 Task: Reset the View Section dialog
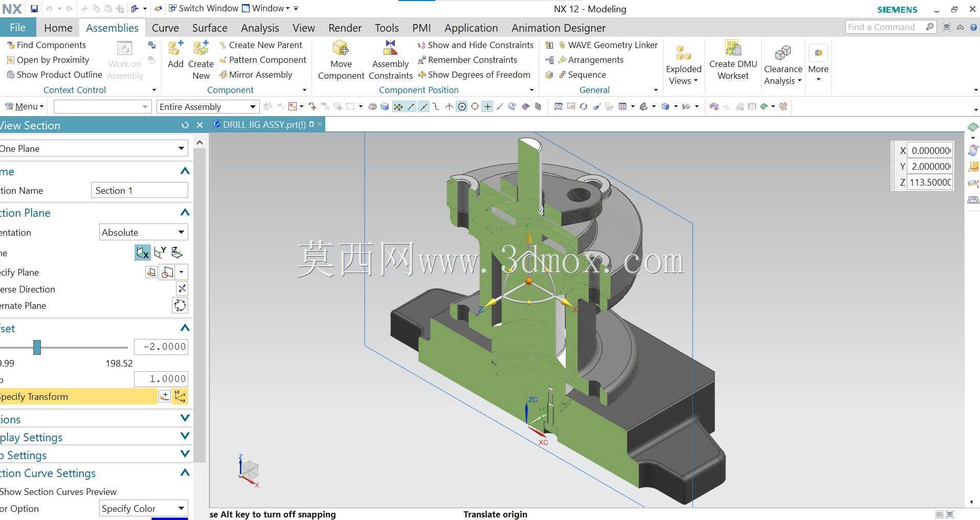click(x=185, y=125)
